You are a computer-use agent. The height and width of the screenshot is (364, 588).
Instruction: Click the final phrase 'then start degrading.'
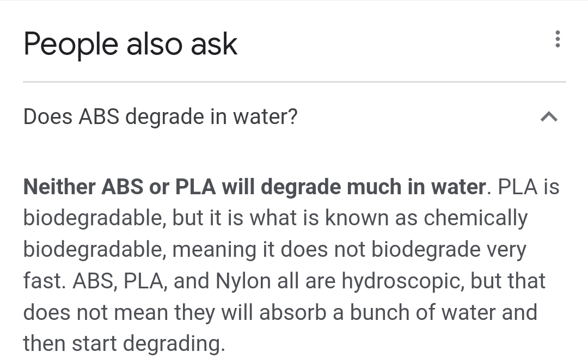(124, 344)
